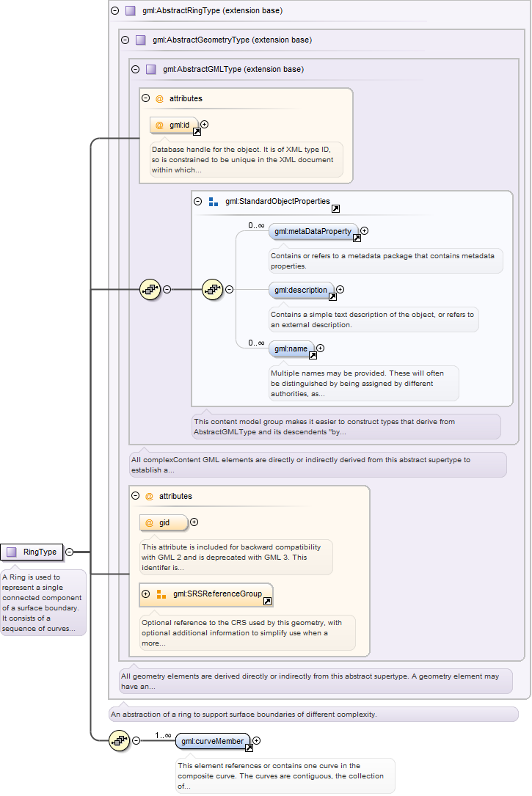Screen dimensions: 532x796
Task: Select the RingType node label
Action: (x=40, y=552)
